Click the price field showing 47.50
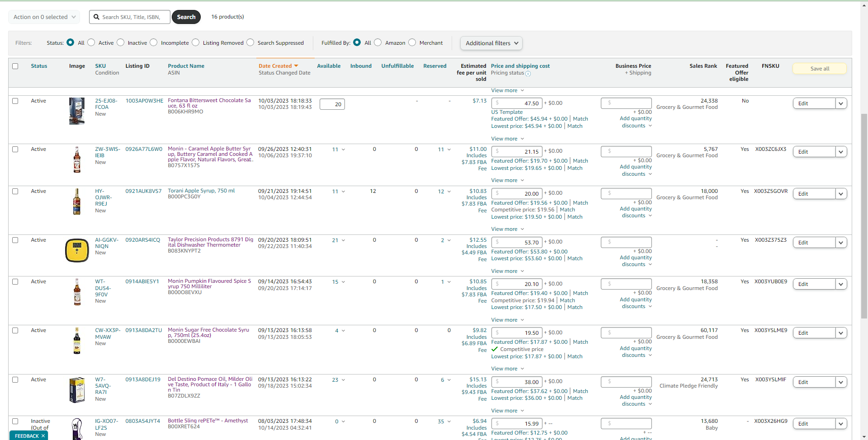 [517, 103]
